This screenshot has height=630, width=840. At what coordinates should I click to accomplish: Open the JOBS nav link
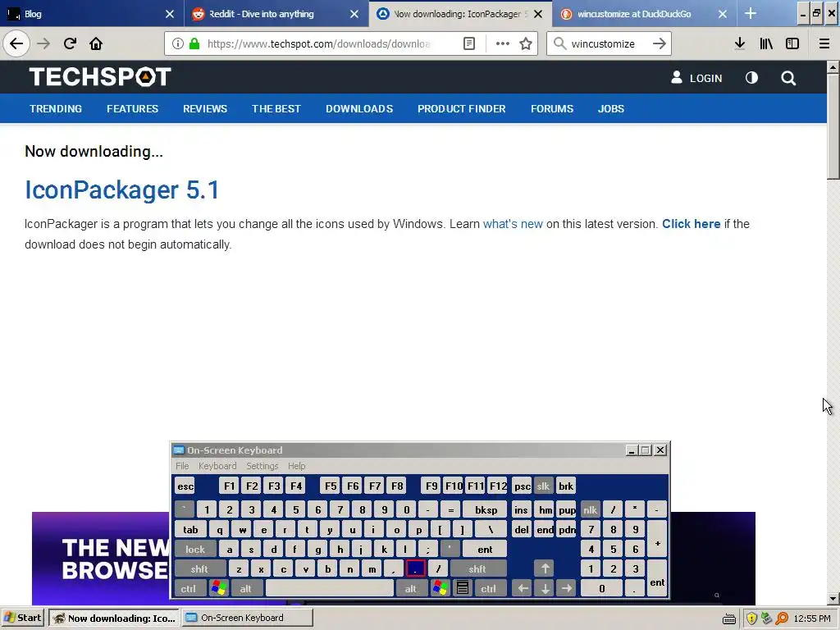pos(610,109)
